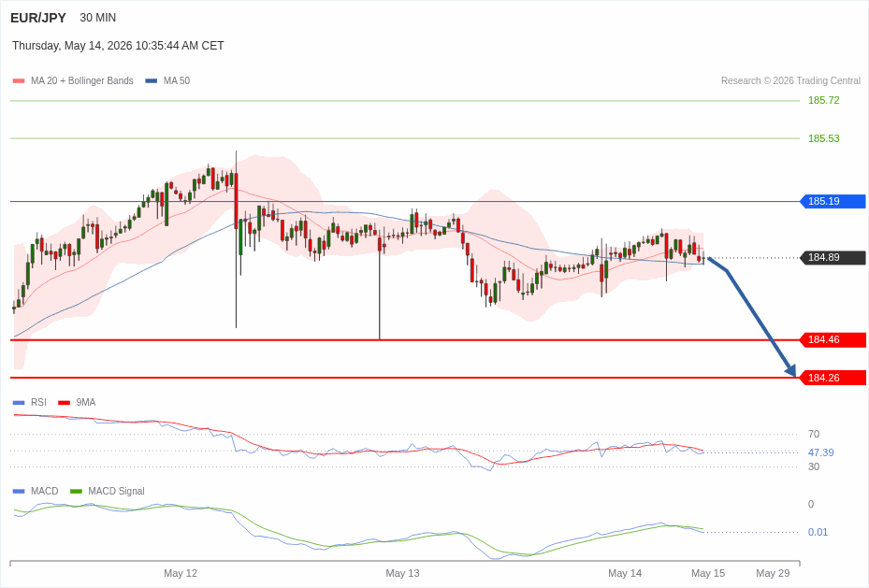Click the EUR/JPY symbol title
The width and height of the screenshot is (869, 588).
click(x=38, y=18)
